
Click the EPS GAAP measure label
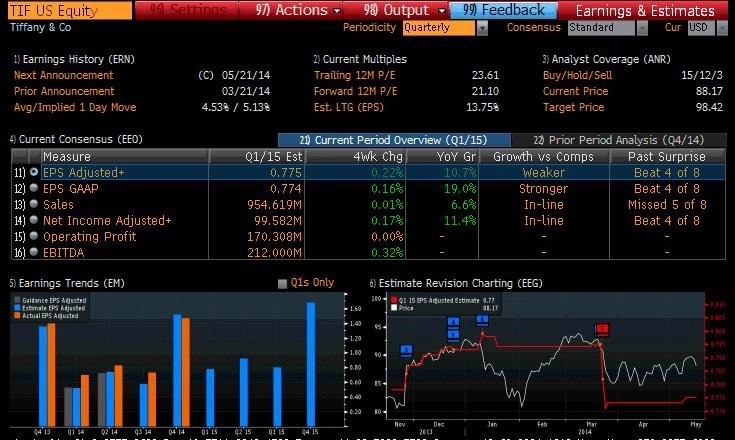click(71, 188)
